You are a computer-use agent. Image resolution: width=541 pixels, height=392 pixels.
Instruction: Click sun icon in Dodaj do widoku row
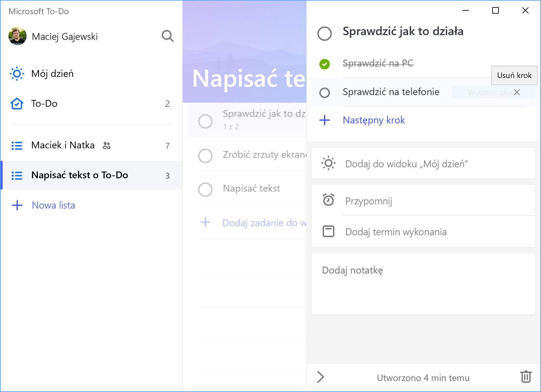328,163
